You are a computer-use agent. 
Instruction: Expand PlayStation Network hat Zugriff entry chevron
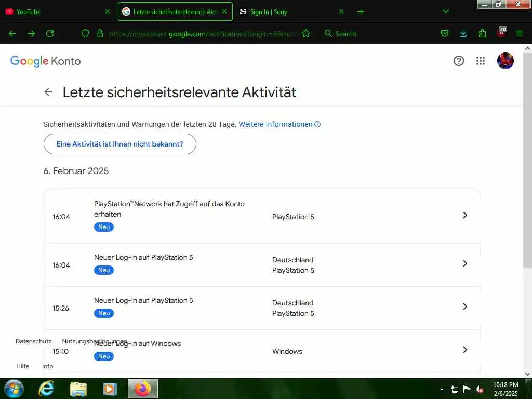[x=465, y=215]
